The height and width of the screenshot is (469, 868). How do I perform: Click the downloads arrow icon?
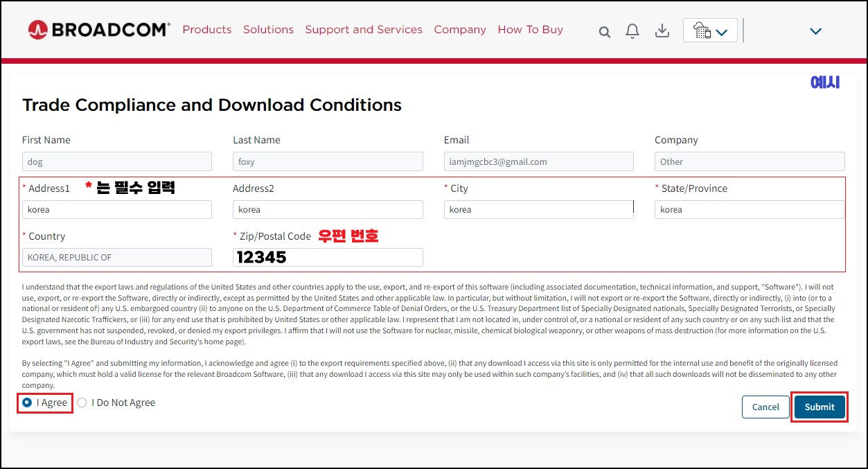(662, 30)
